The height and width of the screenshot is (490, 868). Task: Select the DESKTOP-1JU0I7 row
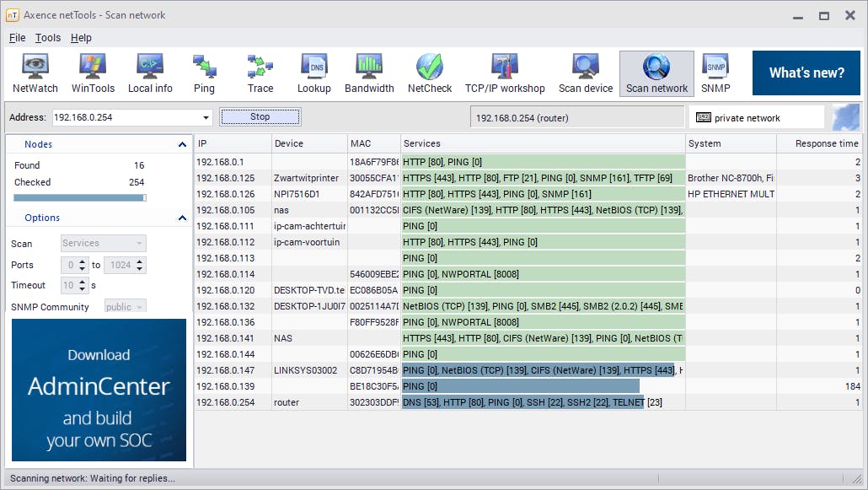[528, 306]
